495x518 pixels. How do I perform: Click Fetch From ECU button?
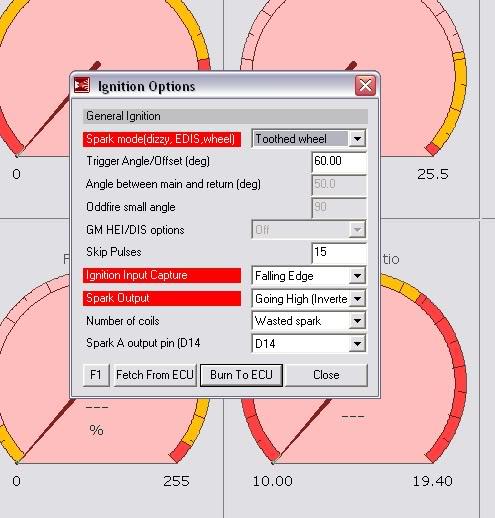click(x=155, y=375)
